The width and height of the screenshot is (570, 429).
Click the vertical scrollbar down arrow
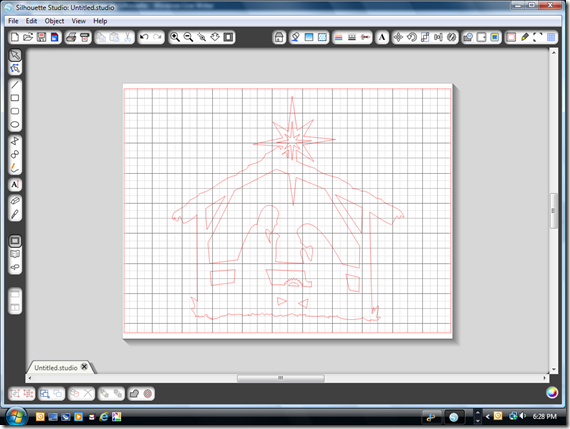pyautogui.click(x=554, y=369)
